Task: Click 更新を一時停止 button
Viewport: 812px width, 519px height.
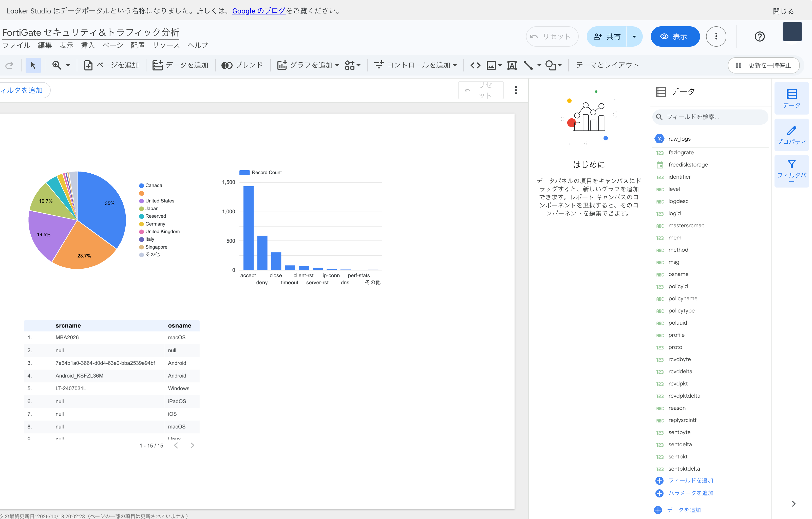Action: pos(764,65)
